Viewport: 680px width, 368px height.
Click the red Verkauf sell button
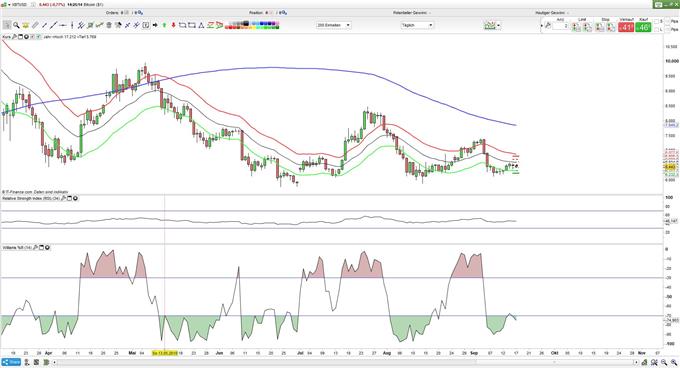pos(626,27)
